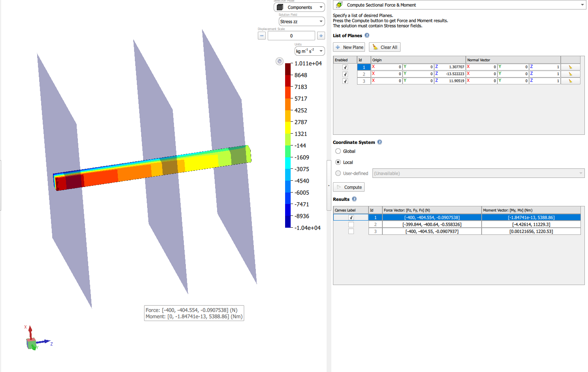Click the dark blue bottom legend color

[288, 222]
